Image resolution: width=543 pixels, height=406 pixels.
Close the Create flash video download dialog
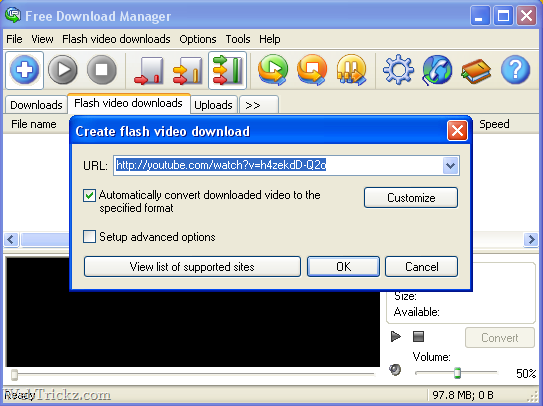(x=457, y=131)
